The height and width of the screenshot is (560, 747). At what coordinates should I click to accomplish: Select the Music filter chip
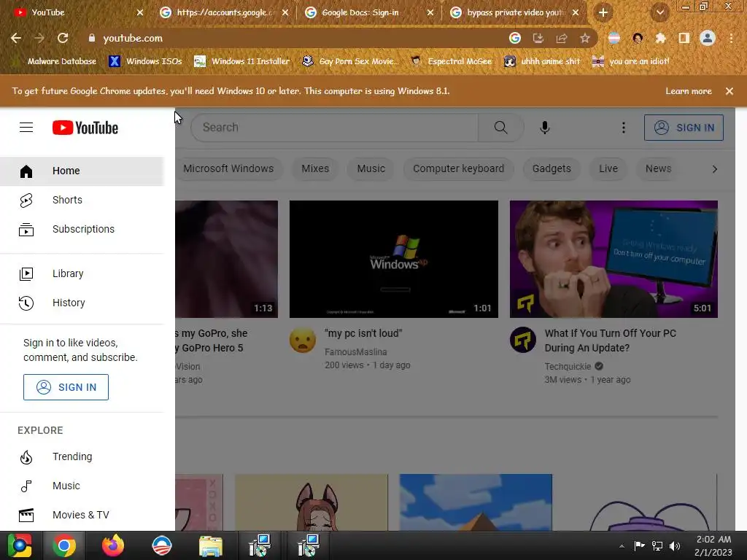371,168
